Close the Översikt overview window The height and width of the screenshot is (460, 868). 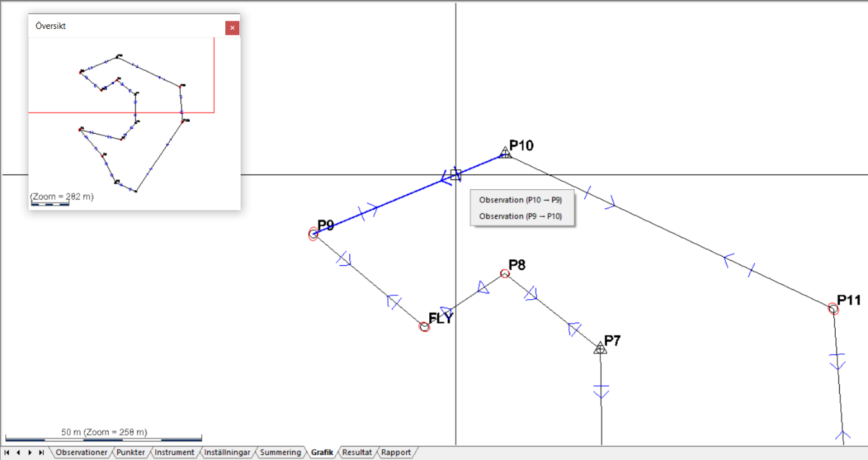(232, 28)
